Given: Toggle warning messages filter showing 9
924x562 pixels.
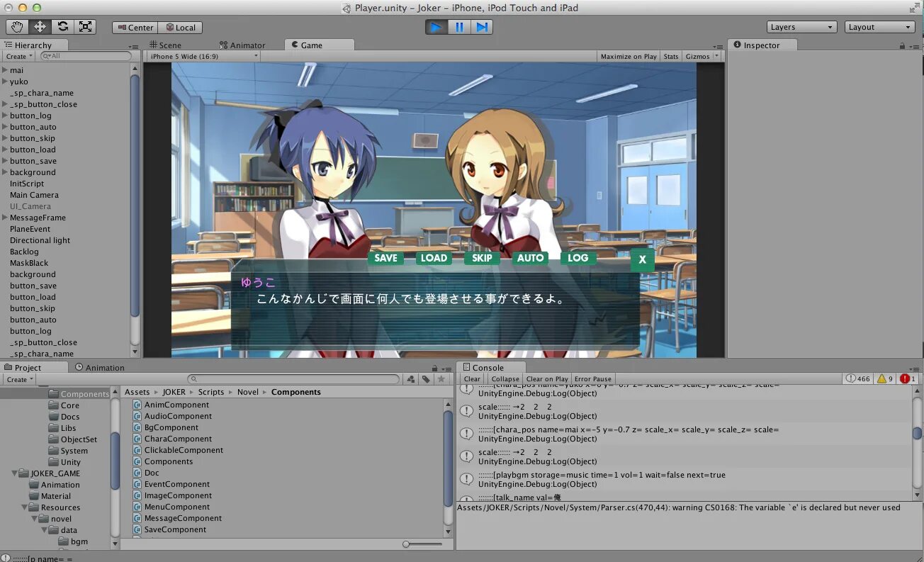Looking at the screenshot, I should (885, 379).
